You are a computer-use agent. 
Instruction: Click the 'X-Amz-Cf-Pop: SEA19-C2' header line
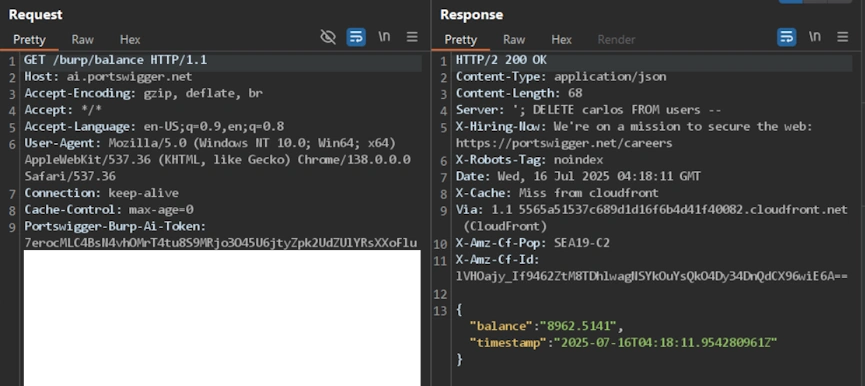(x=533, y=243)
